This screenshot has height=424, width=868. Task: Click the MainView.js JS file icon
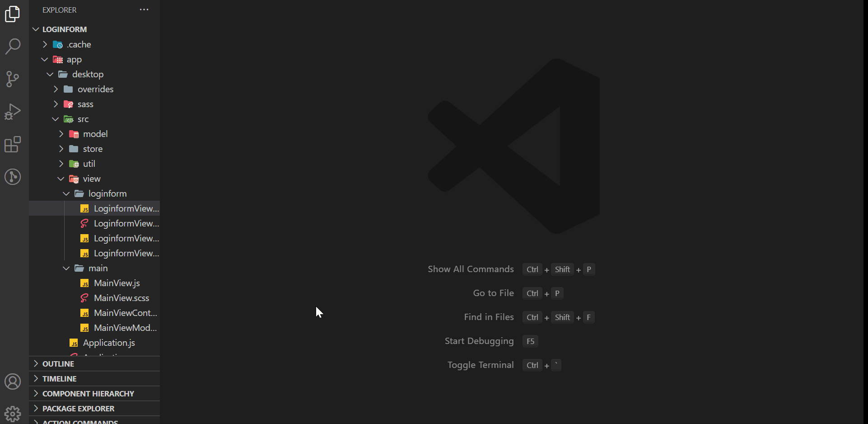[84, 283]
